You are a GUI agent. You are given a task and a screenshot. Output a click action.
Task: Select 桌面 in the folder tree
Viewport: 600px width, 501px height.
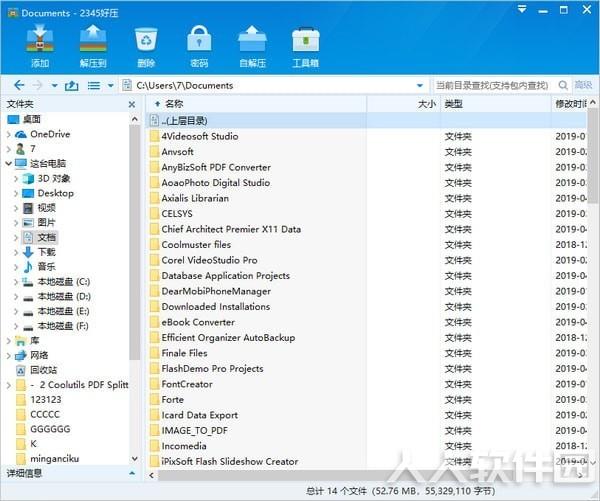coord(31,119)
